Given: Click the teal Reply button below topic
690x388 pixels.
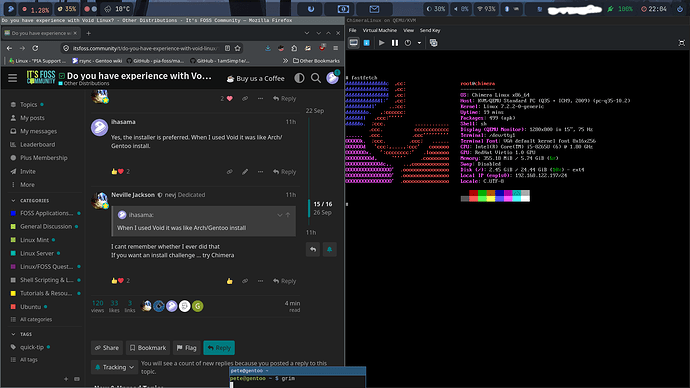Looking at the screenshot, I should click(x=219, y=348).
